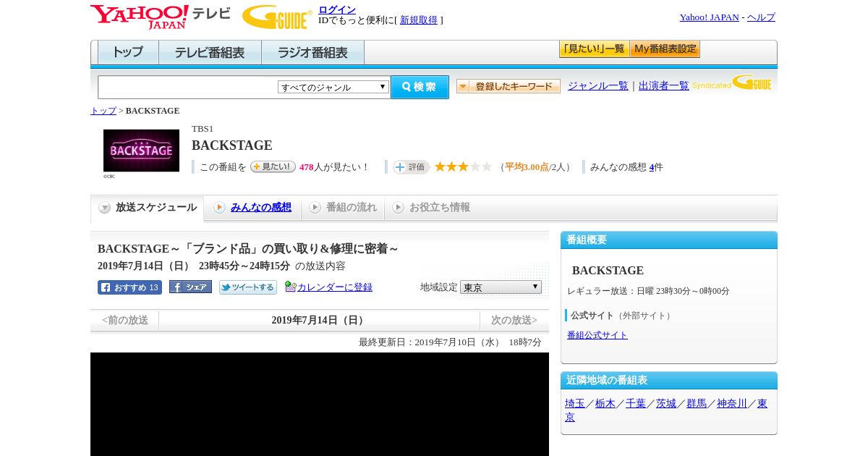Viewport: 868px width, 456px height.
Task: Click the BACKSTAGE program title heading
Action: [232, 145]
